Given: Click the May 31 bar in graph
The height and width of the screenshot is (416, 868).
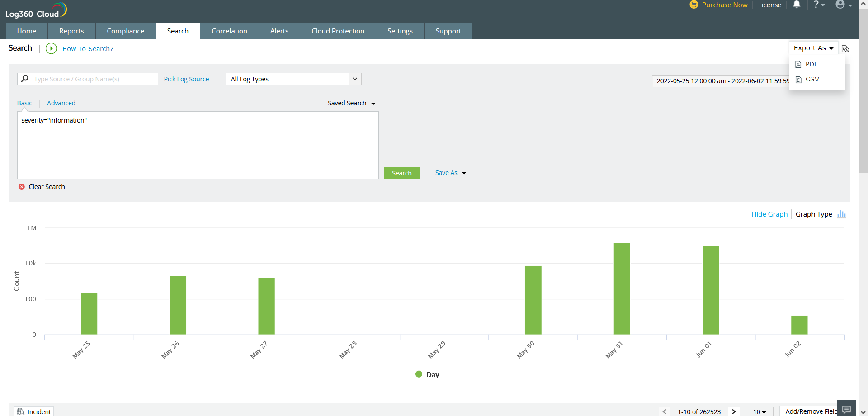Looking at the screenshot, I should pyautogui.click(x=622, y=288).
